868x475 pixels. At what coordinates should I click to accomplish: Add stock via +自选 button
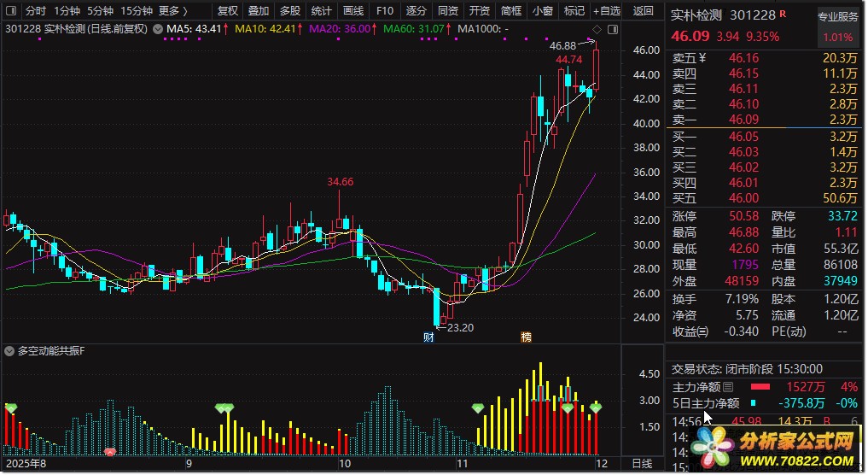pos(608,10)
